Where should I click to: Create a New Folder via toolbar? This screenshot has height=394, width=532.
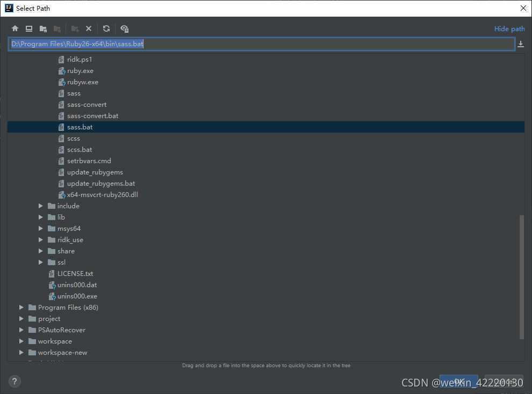[x=75, y=28]
